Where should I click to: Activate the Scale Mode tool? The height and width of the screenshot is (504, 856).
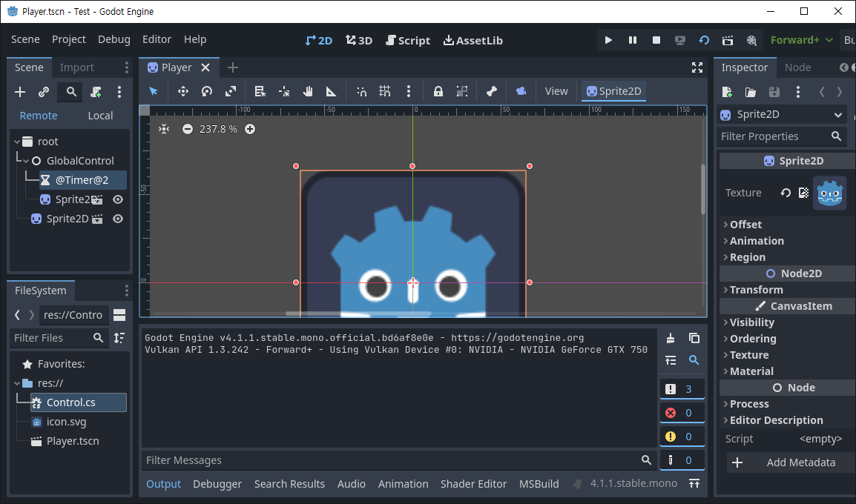231,91
